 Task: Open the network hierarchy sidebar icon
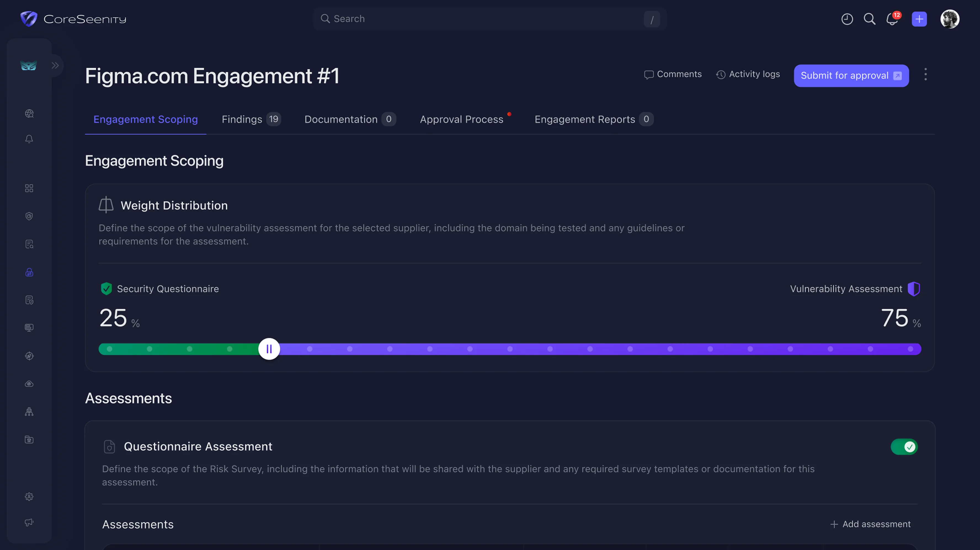[29, 411]
